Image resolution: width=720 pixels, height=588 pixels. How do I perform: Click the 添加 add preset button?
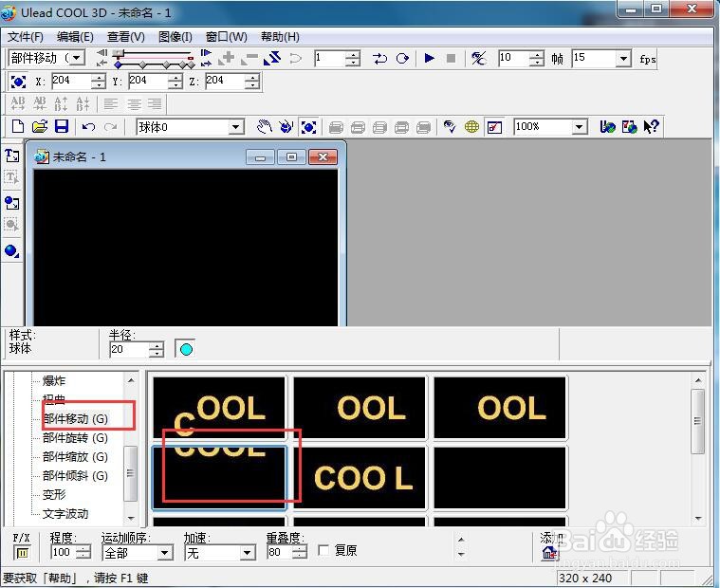[x=549, y=552]
